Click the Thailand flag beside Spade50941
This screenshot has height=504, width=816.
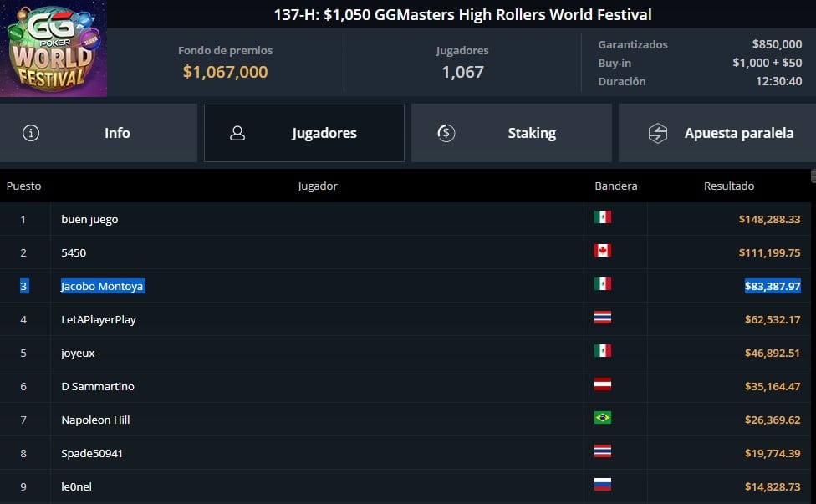(x=603, y=451)
